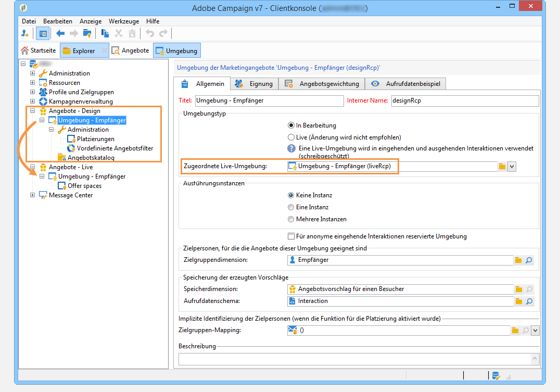Click folder icon next to Speicherdimension

pyautogui.click(x=518, y=289)
